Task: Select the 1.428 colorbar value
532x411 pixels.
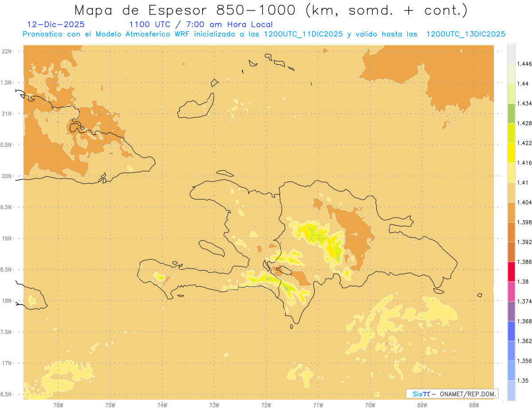Action: pyautogui.click(x=524, y=123)
